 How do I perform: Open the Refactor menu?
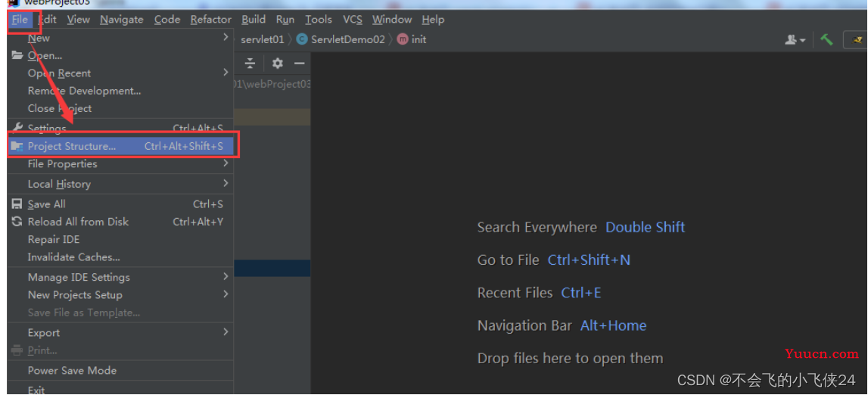pos(211,20)
